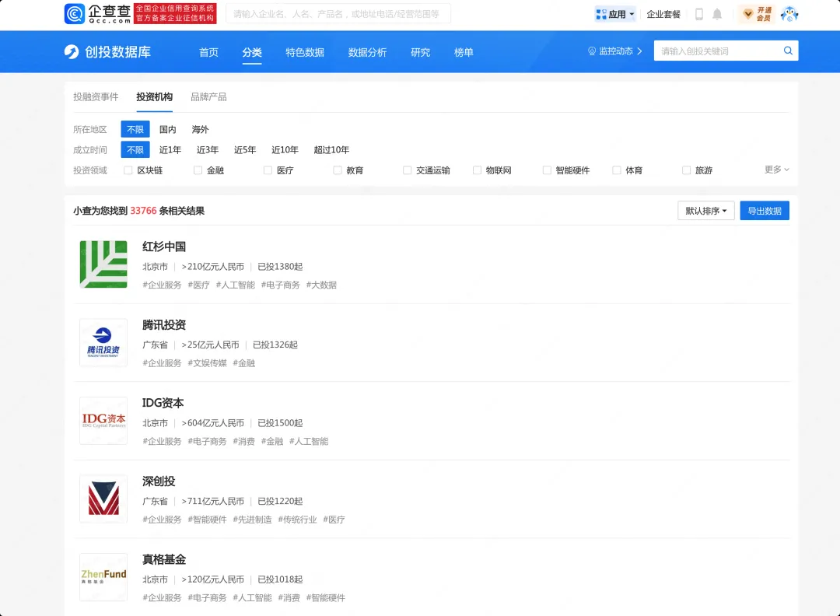Filter founding time to 超过10年
This screenshot has height=616, width=840.
point(331,149)
